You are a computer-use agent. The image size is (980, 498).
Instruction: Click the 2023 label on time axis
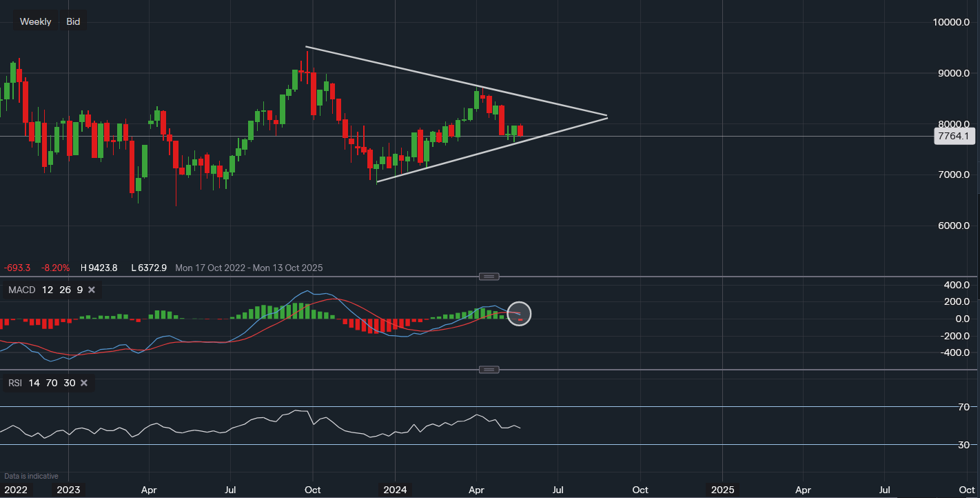tap(68, 490)
